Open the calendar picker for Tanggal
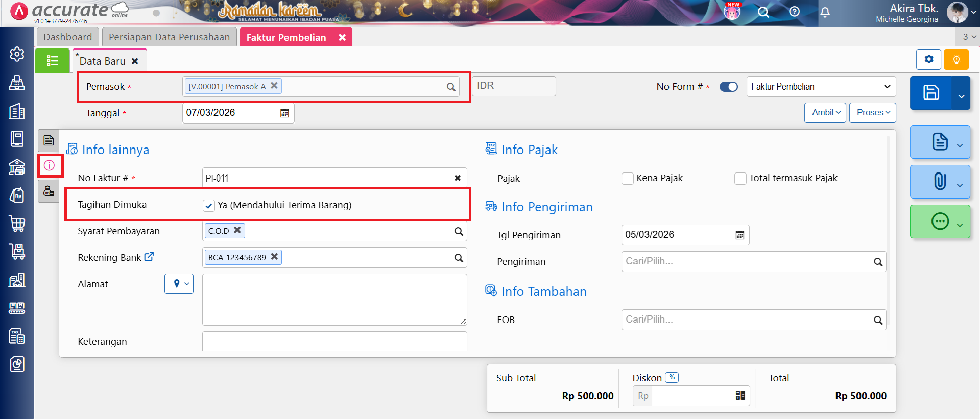This screenshot has width=980, height=419. pyautogui.click(x=284, y=113)
